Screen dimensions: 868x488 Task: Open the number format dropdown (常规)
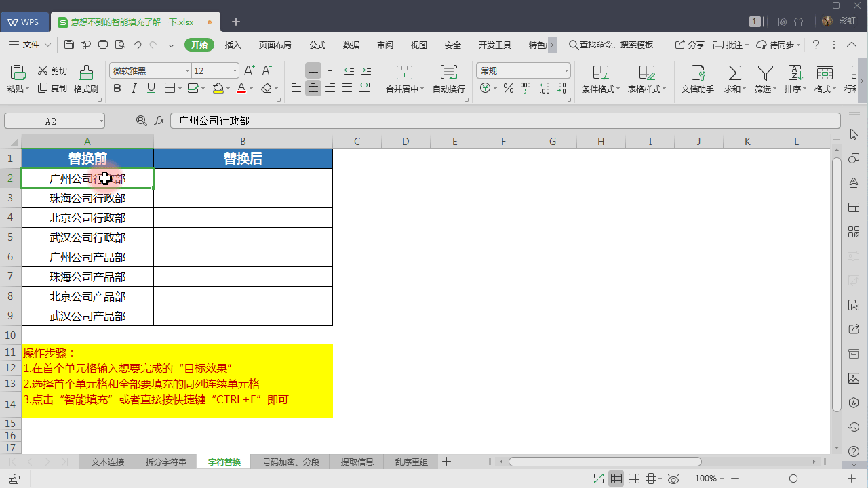(x=566, y=70)
